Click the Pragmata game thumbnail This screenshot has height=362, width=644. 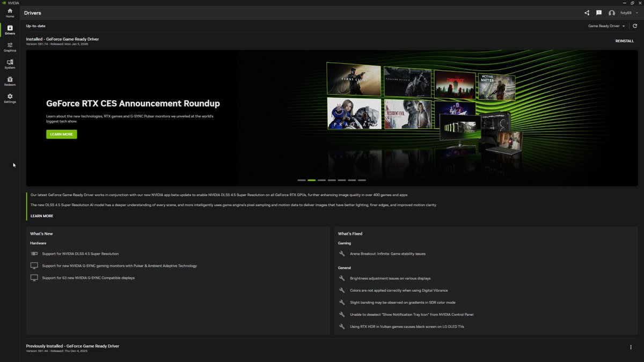(354, 114)
